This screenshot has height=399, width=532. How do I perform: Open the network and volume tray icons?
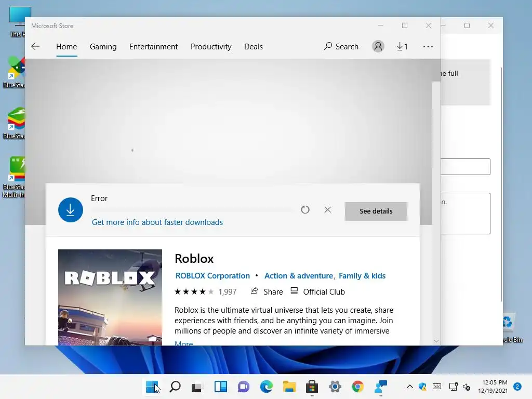tap(460, 387)
